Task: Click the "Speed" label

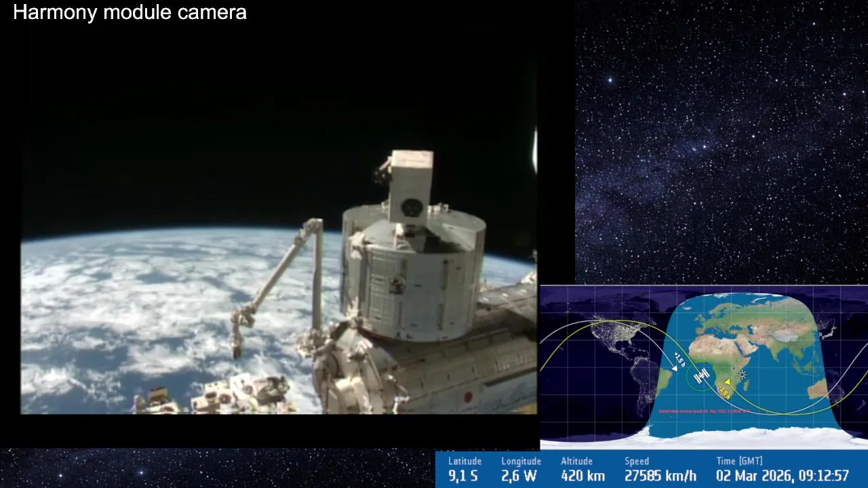Action: click(637, 461)
